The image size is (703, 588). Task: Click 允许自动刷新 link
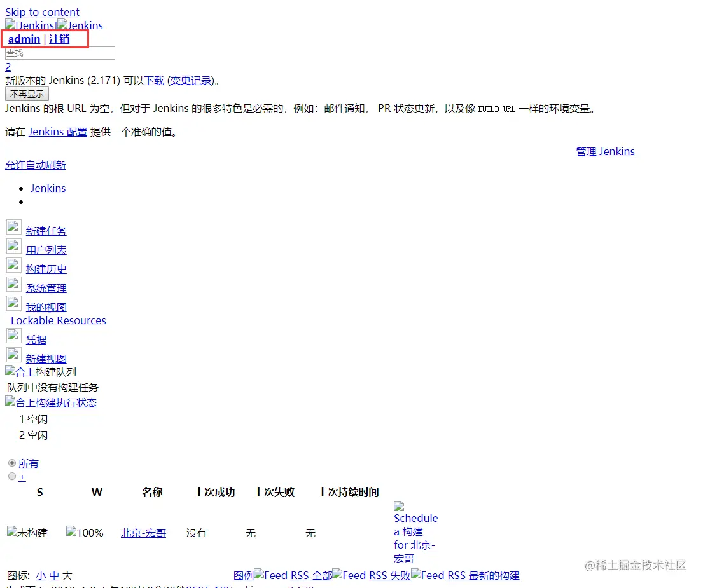(36, 165)
